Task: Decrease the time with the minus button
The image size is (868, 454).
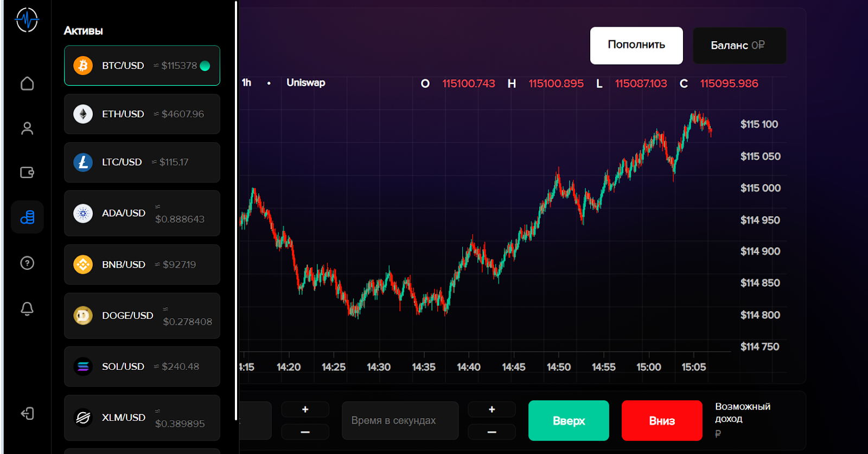Action: [492, 432]
